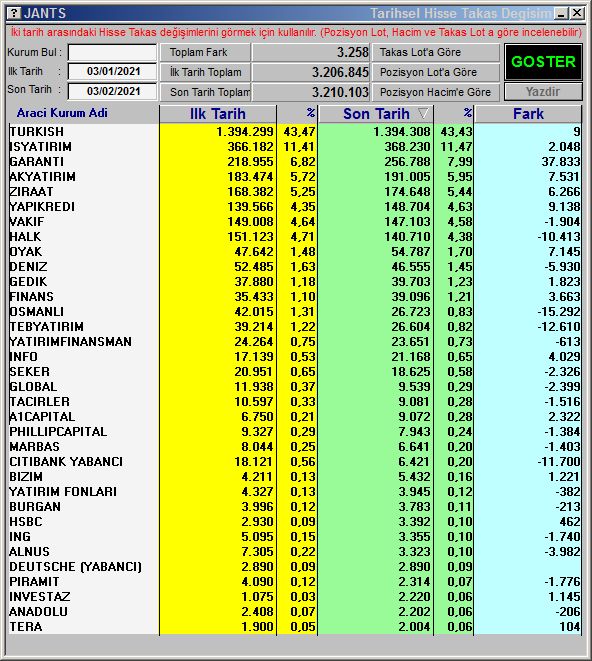Image resolution: width=592 pixels, height=661 pixels.
Task: Select the FINANS row
Action: pos(295,297)
